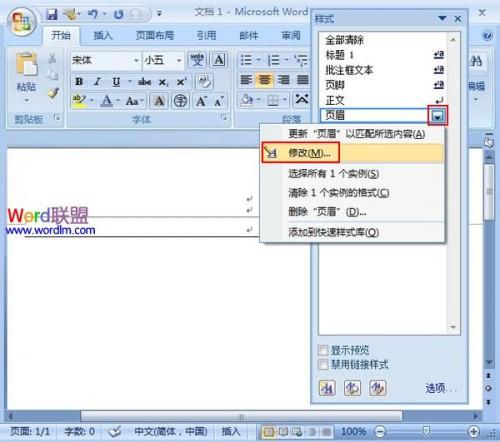
Task: Choose 删除"页眉" menu item
Action: 353,212
